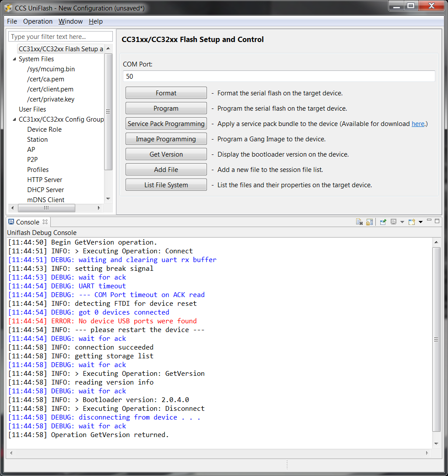Viewport: 448px width, 476px height.
Task: Select AP in the config tree
Action: [x=31, y=149]
